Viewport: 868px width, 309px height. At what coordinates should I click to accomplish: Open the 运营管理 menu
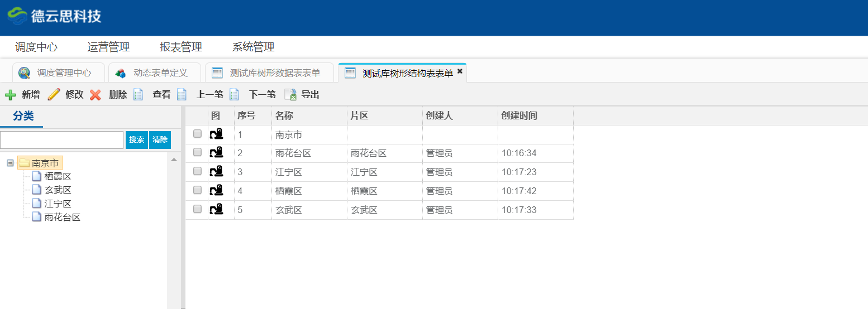pos(108,47)
